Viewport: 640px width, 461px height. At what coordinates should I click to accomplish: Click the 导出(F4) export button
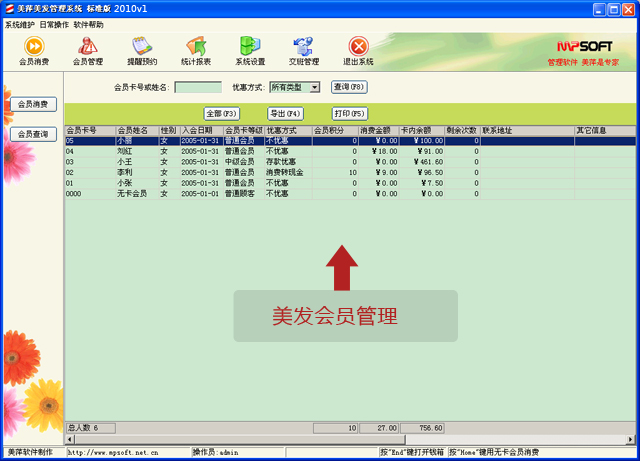285,113
